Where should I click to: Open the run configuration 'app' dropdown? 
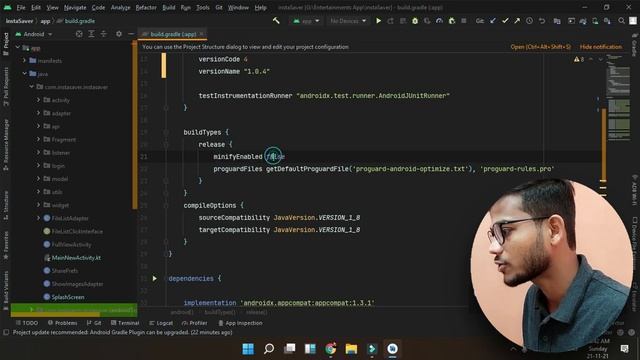[307, 21]
